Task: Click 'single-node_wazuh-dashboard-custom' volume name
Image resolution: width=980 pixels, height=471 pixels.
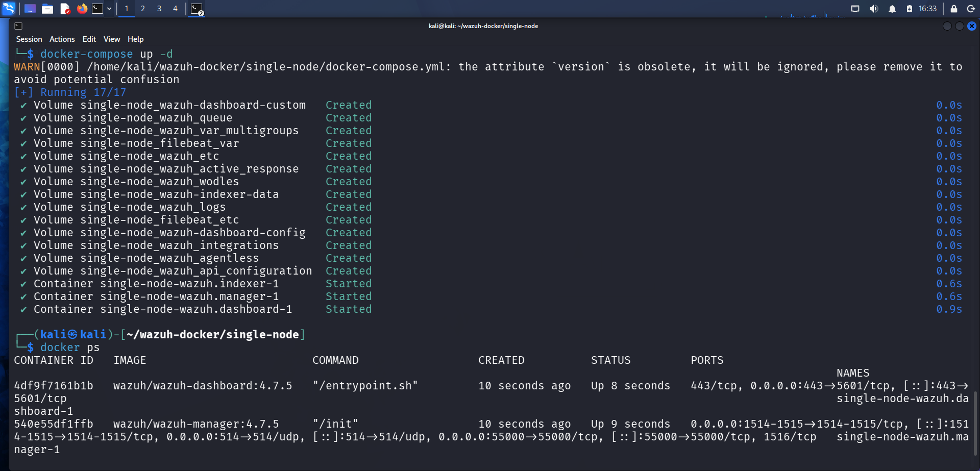Action: click(x=193, y=105)
